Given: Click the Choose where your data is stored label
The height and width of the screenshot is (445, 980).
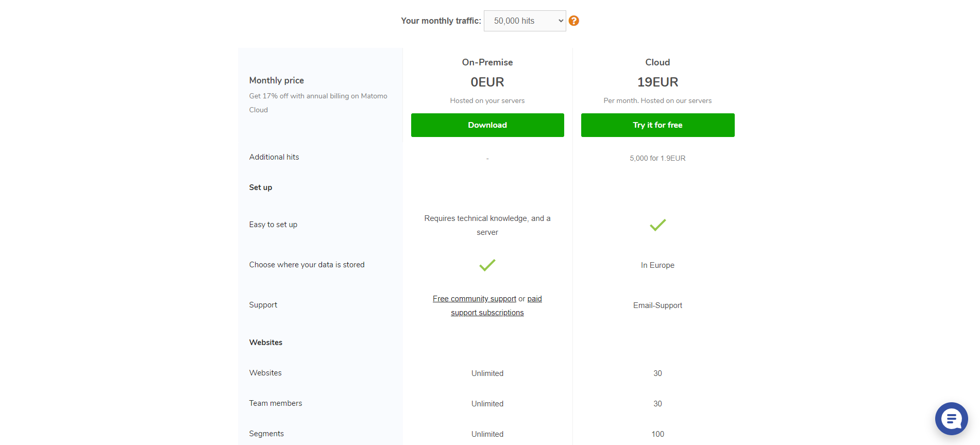Looking at the screenshot, I should tap(307, 265).
